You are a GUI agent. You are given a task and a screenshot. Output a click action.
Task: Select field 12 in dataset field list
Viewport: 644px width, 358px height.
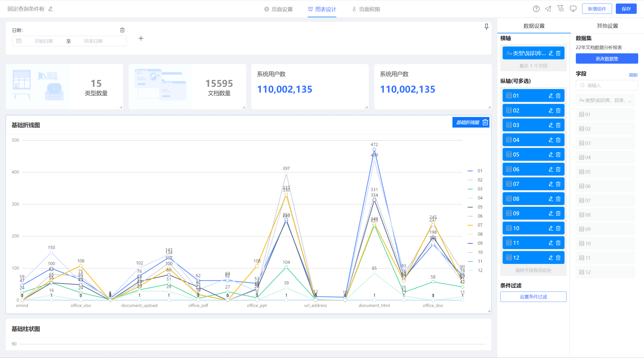pos(606,272)
